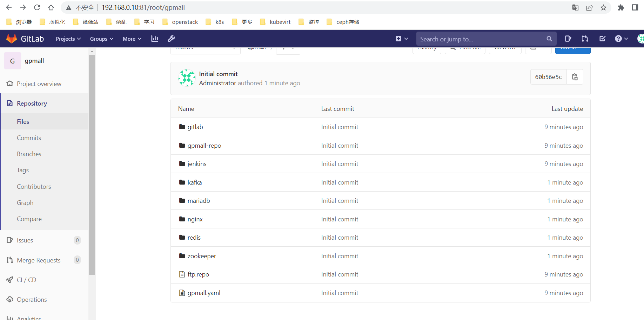Image resolution: width=644 pixels, height=320 pixels.
Task: Copy commit SHA with the clipboard icon
Action: click(x=575, y=77)
